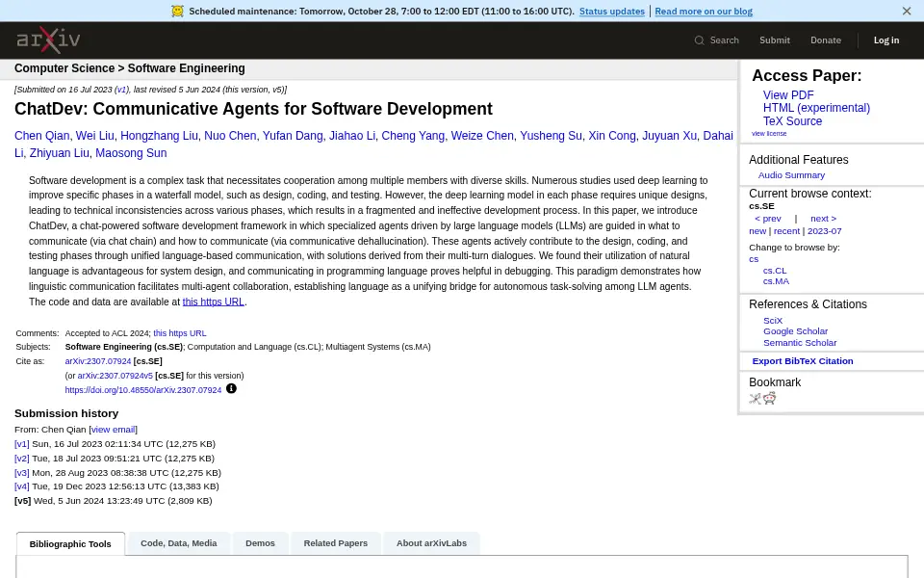Open version v4 from 19 Dec 2023

tap(22, 486)
